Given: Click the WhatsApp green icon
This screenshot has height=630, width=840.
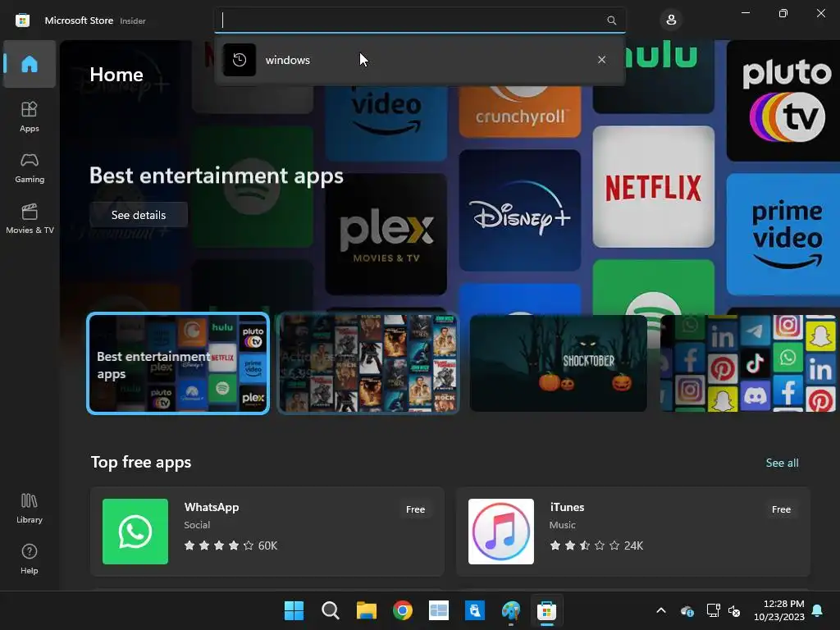Looking at the screenshot, I should (135, 532).
